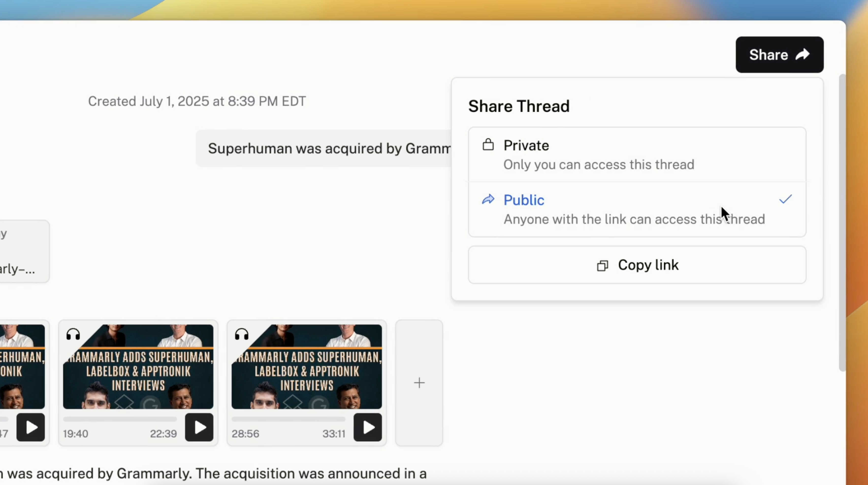The image size is (868, 485).
Task: Click 'Only you can access this thread' text
Action: [x=599, y=164]
